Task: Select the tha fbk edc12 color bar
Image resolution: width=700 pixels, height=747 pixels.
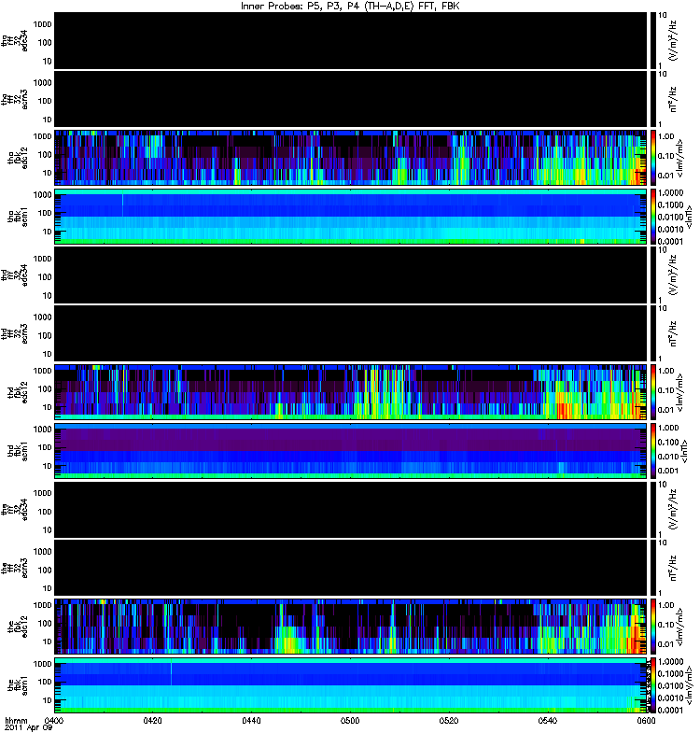Action: click(x=652, y=157)
